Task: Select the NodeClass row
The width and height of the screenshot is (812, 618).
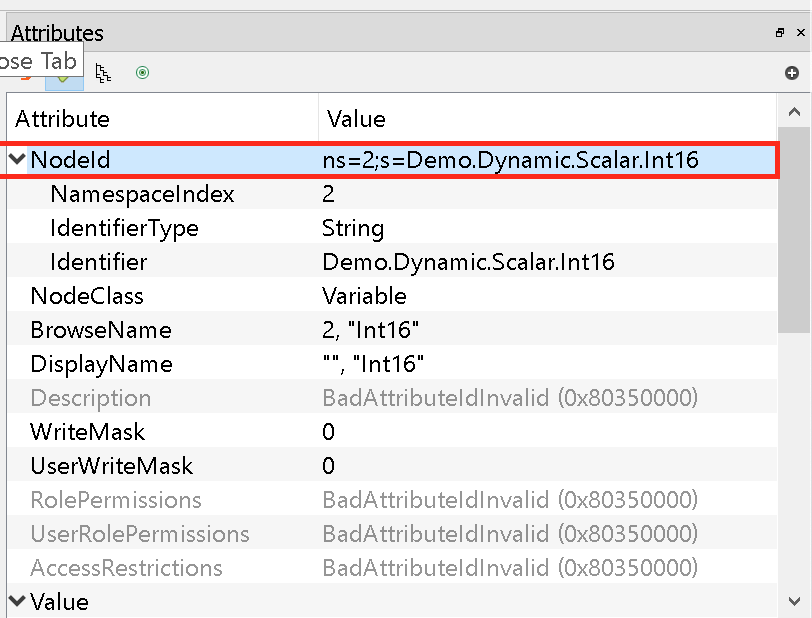Action: [392, 296]
